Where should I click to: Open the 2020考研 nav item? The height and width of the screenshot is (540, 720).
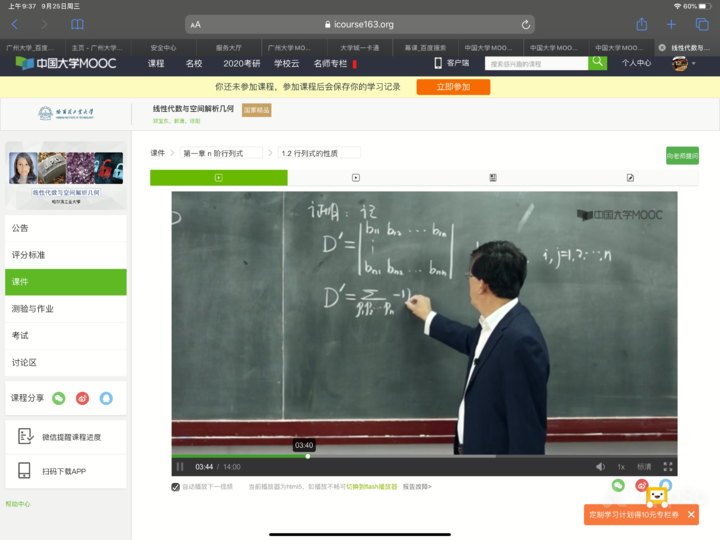pos(242,63)
